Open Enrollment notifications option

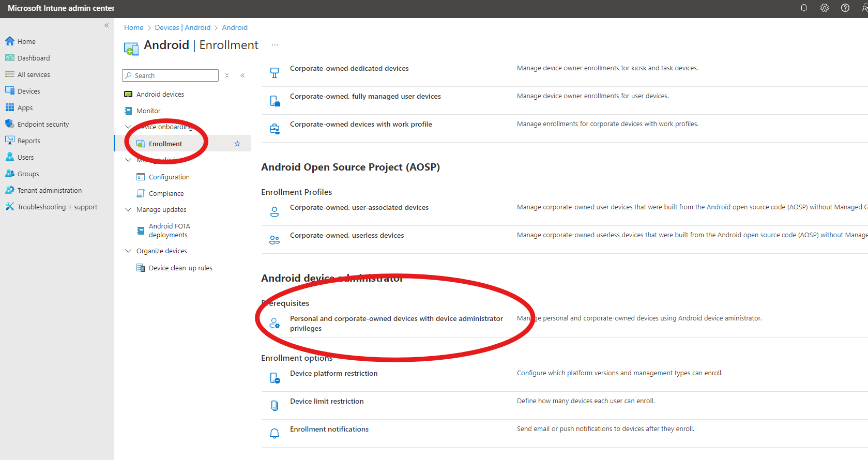tap(329, 429)
